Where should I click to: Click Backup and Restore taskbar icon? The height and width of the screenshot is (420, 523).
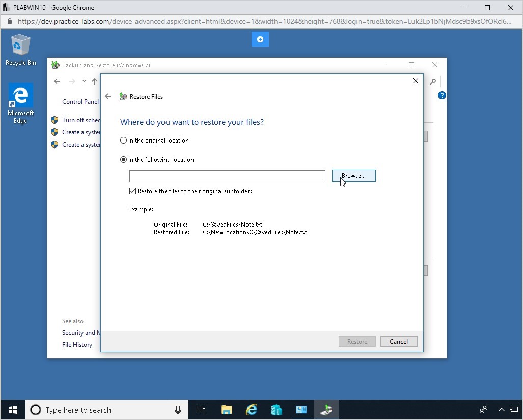[x=326, y=410]
